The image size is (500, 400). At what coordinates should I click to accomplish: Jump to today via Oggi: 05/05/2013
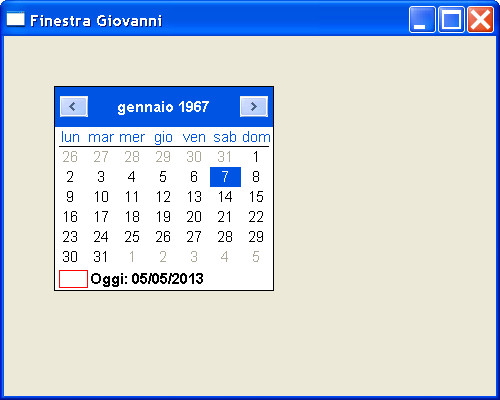[x=147, y=279]
